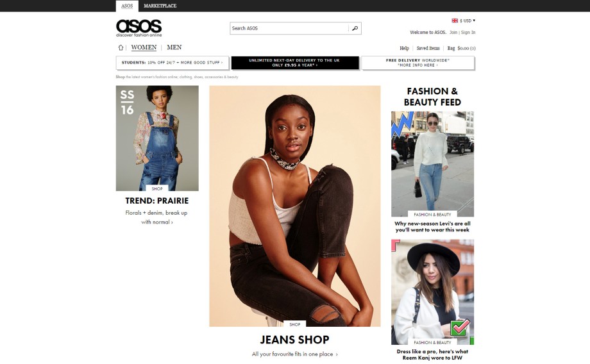
Task: Switch to the MARKETPLACE tab
Action: pos(160,6)
